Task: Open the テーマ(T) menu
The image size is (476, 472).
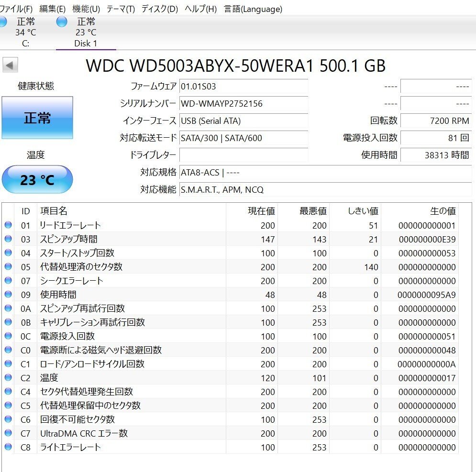Action: 121,9
